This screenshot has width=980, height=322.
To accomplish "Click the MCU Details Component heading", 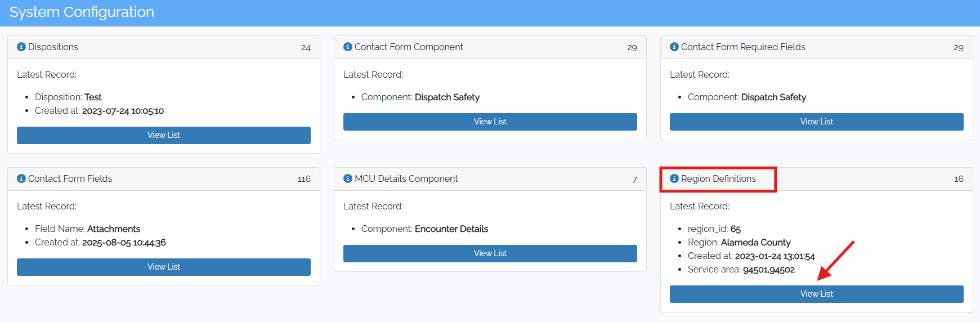I will pyautogui.click(x=406, y=178).
